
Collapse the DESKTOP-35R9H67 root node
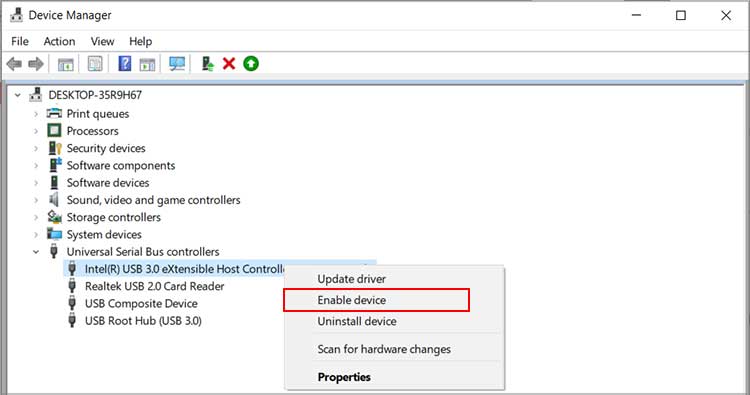tap(18, 95)
